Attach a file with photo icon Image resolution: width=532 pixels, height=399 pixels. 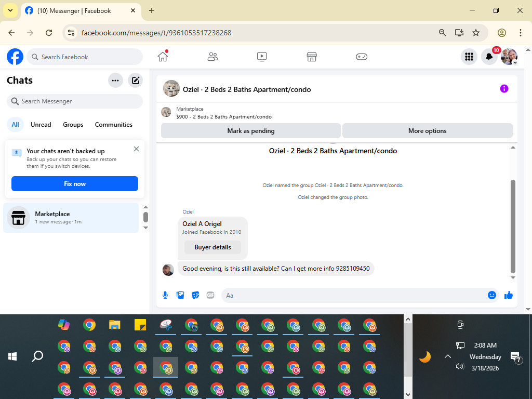point(180,295)
